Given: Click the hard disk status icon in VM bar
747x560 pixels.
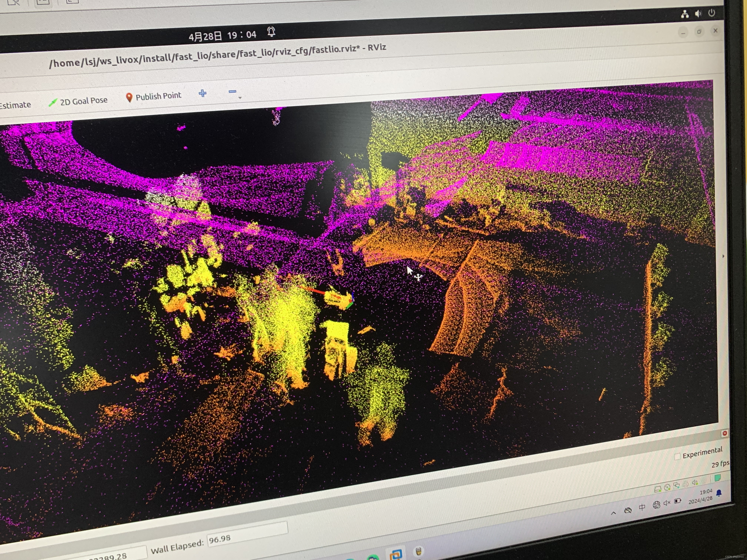Looking at the screenshot, I should click(658, 489).
